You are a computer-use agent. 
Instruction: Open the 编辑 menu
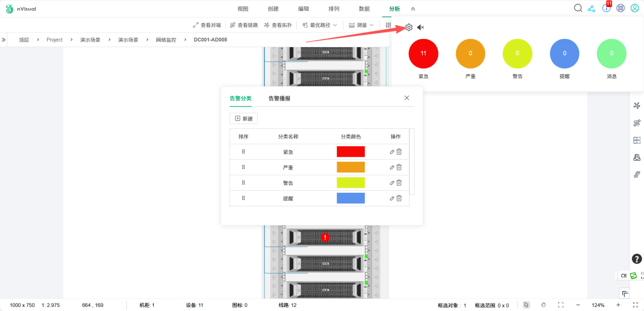[303, 9]
